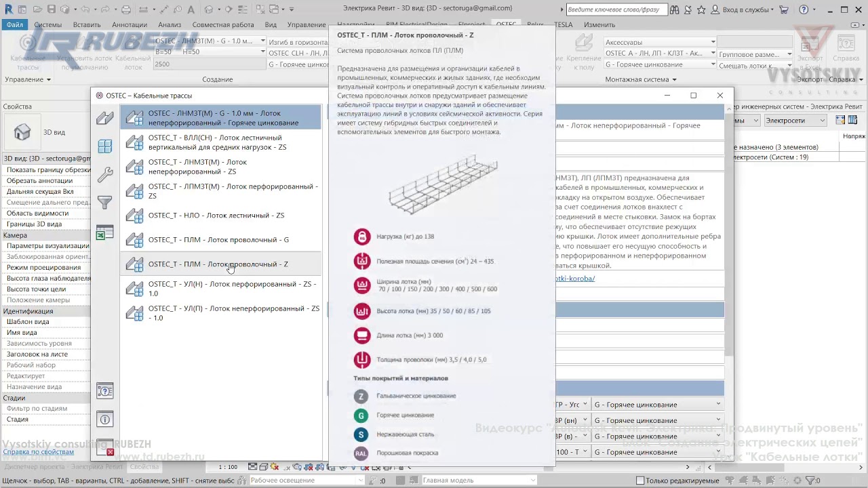This screenshot has height=488, width=868.
Task: Click the Print icon in the quick access toolbar
Action: click(x=126, y=9)
